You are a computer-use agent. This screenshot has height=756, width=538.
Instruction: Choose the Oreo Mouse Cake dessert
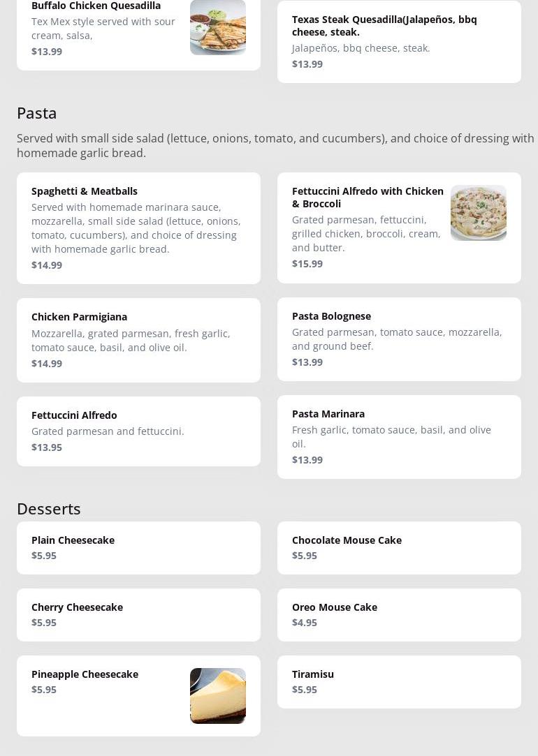pos(398,615)
